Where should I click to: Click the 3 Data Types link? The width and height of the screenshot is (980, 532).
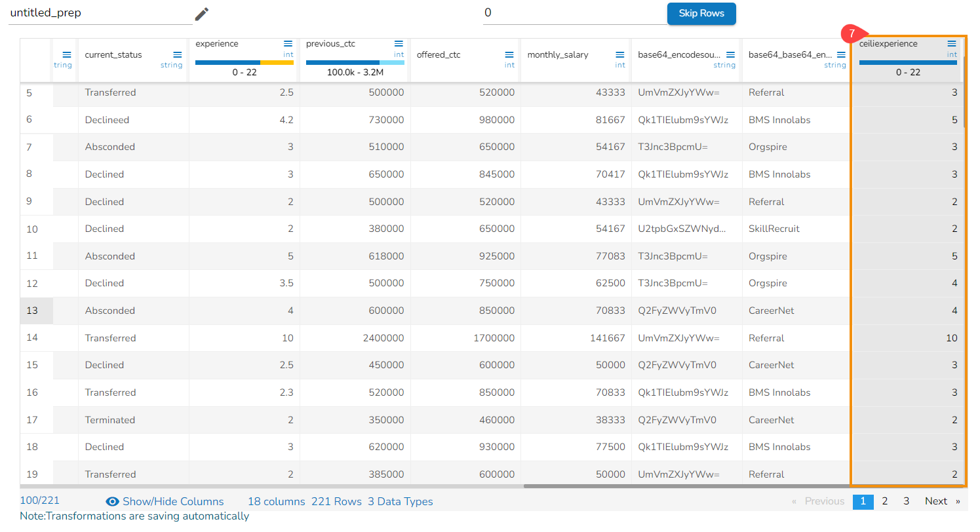400,502
